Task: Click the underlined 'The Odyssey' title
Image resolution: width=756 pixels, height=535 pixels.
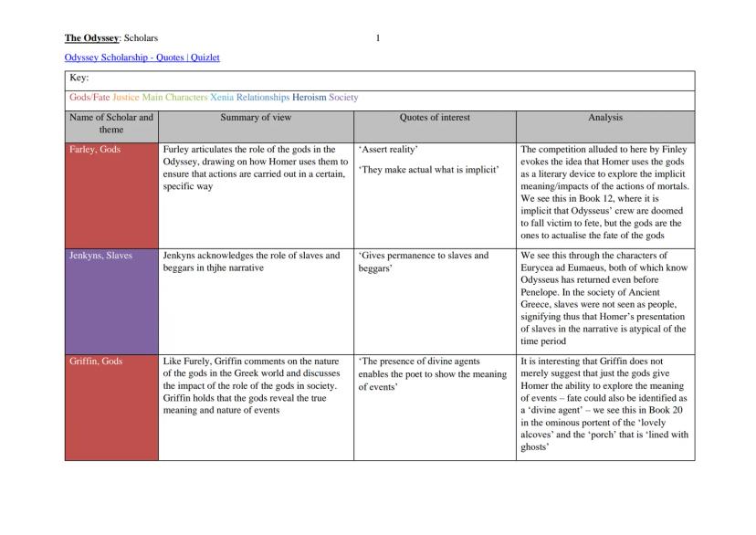Action: tap(92, 38)
